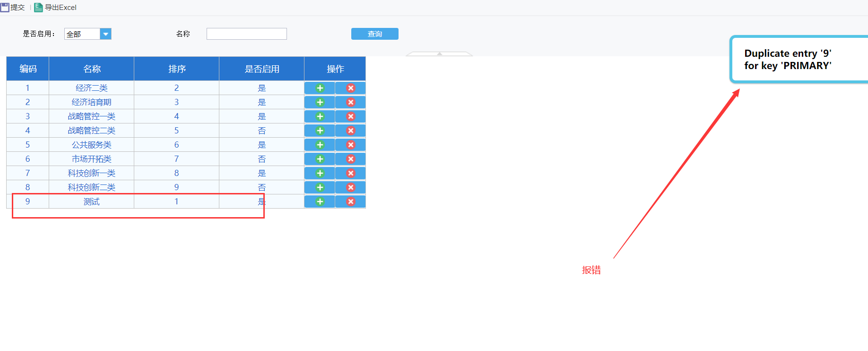Viewport: 868px width, 351px height.
Task: Delete the 战略管控一类 row
Action: click(350, 116)
